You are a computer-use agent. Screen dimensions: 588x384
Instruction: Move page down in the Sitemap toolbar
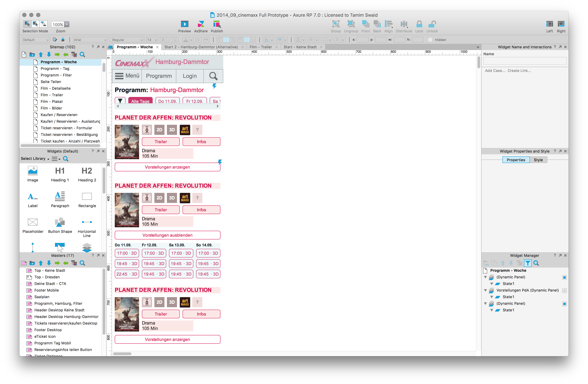[49, 55]
